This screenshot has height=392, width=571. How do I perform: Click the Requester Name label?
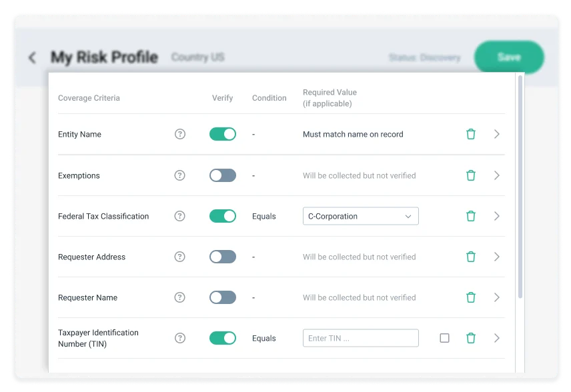click(87, 298)
